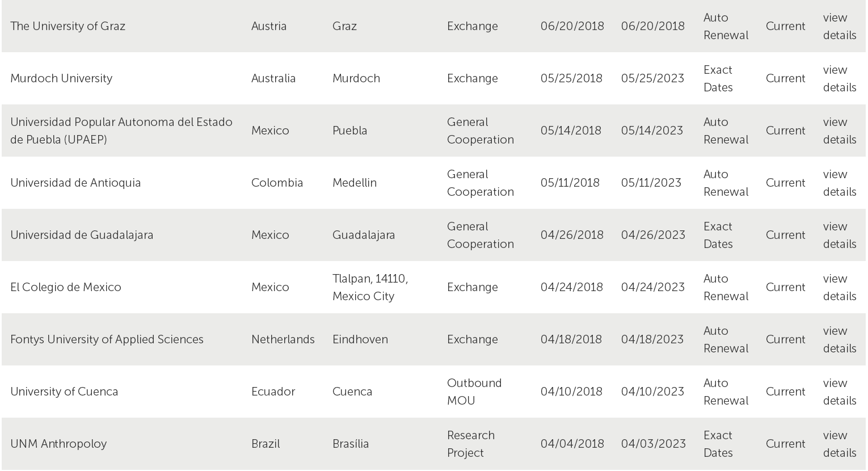Click the El Colegio de Mexico name

pyautogui.click(x=66, y=287)
